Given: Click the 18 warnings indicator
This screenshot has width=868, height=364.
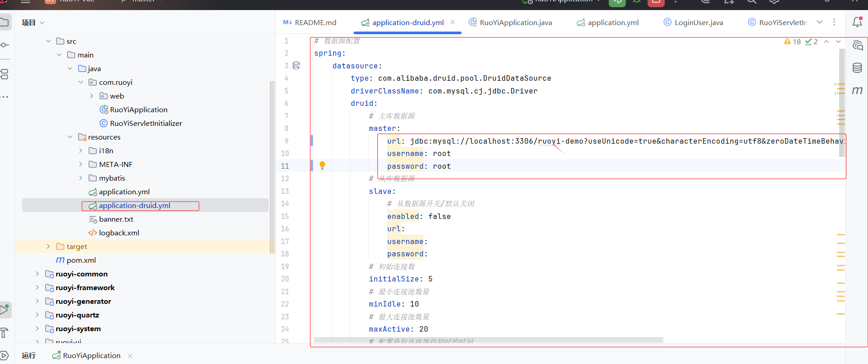Looking at the screenshot, I should (793, 42).
